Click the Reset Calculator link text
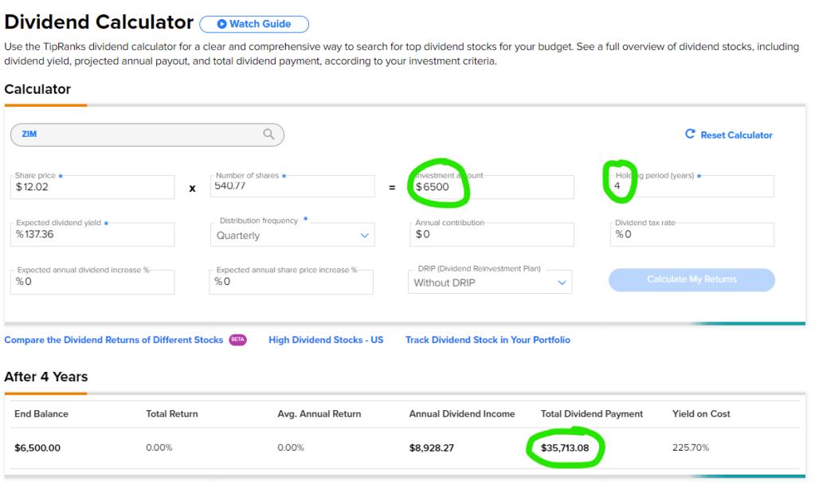The height and width of the screenshot is (504, 815). pyautogui.click(x=736, y=135)
